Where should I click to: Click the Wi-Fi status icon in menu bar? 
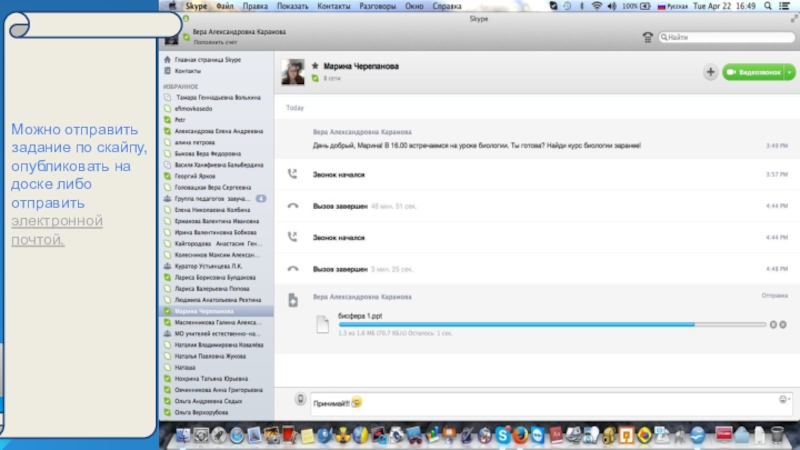point(597,6)
